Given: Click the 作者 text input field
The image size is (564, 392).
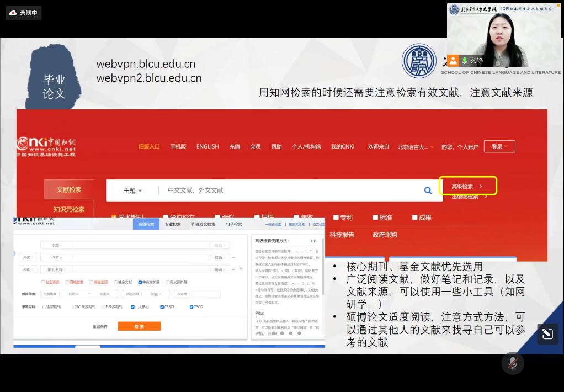Looking at the screenshot, I should click(x=141, y=257).
